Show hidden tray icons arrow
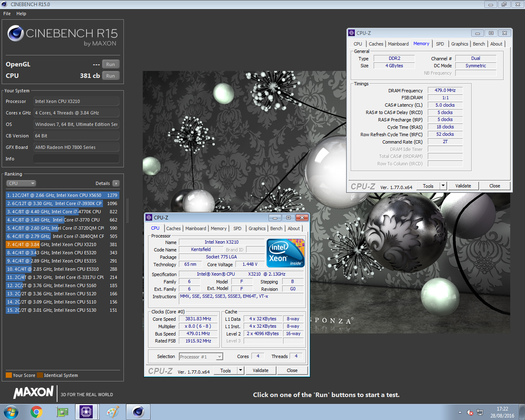The width and height of the screenshot is (525, 420). click(x=460, y=412)
